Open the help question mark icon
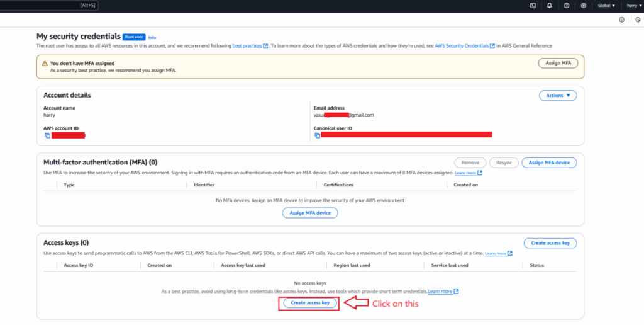Viewport: 644px width, 325px height. 567,6
